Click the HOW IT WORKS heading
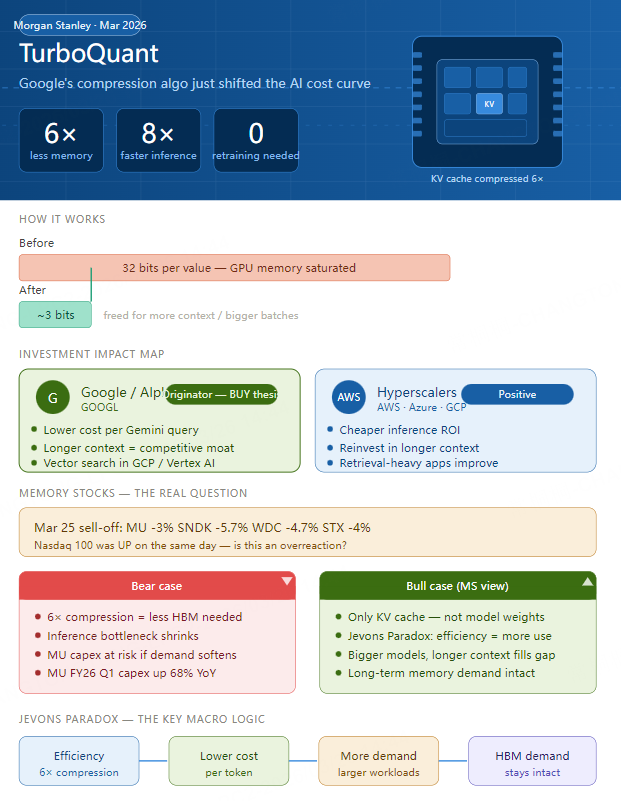This screenshot has height=801, width=621. point(62,219)
